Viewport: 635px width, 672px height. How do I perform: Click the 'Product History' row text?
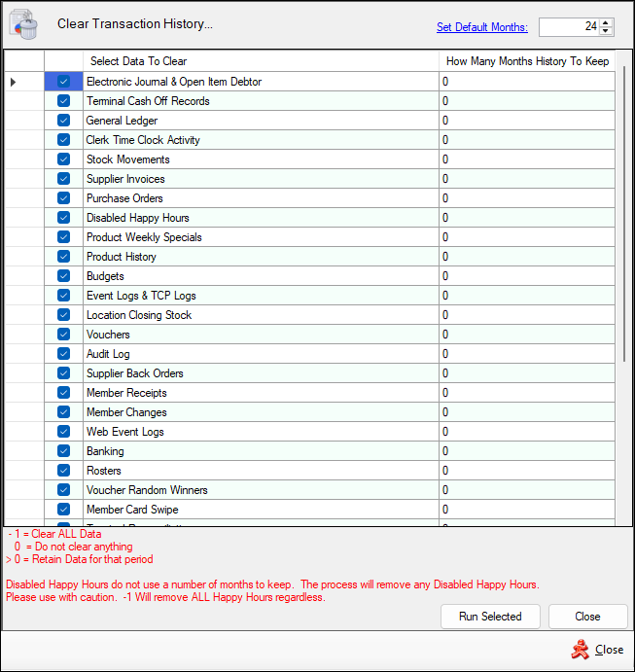[x=122, y=257]
